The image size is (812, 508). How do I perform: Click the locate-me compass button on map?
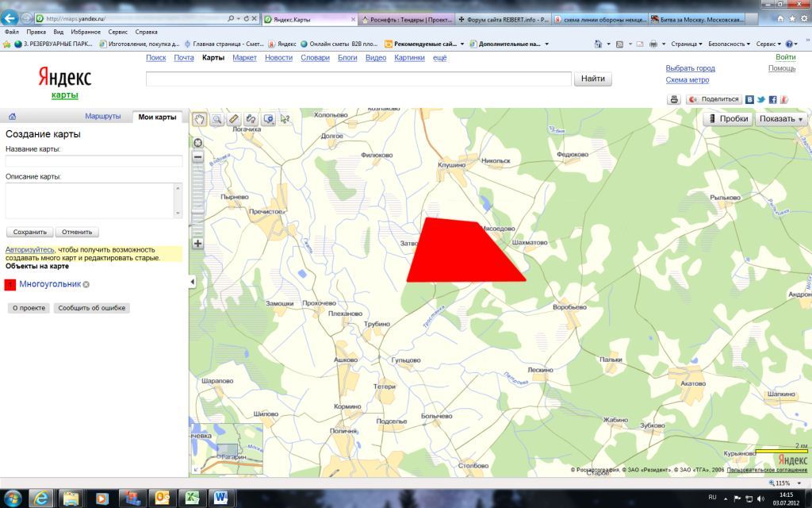[x=197, y=143]
